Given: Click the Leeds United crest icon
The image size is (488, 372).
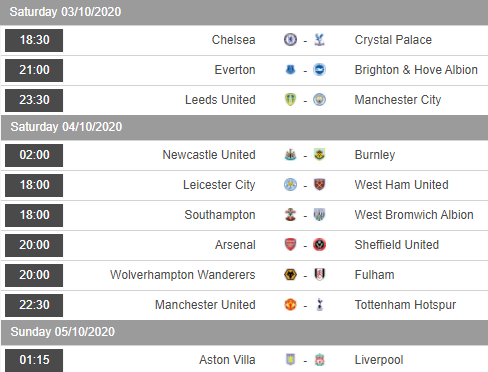Looking at the screenshot, I should pyautogui.click(x=290, y=100).
